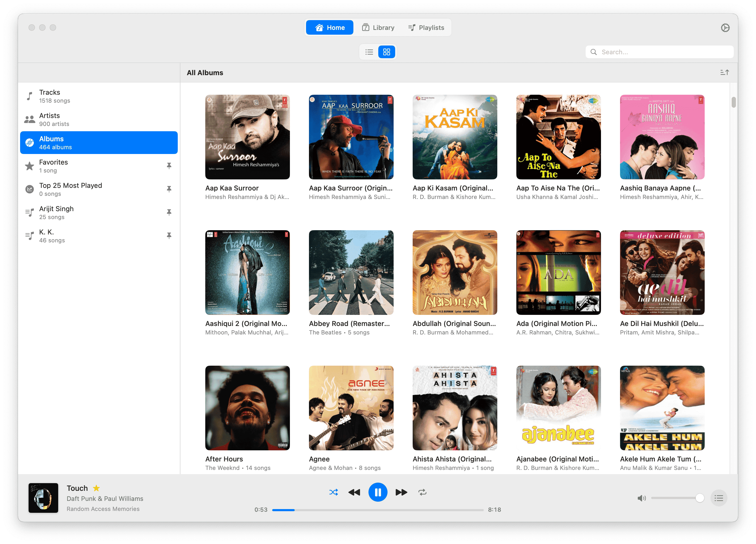
Task: Seek within the song progress bar
Action: pos(378,510)
